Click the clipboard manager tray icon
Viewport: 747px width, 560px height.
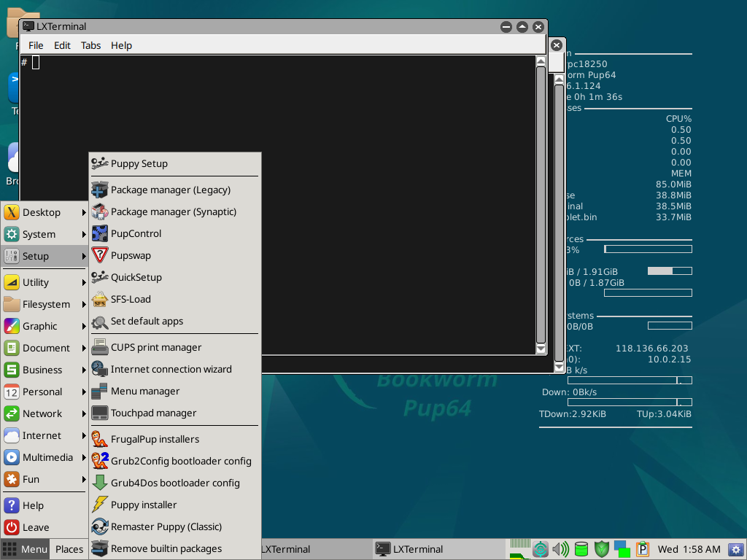pos(642,549)
